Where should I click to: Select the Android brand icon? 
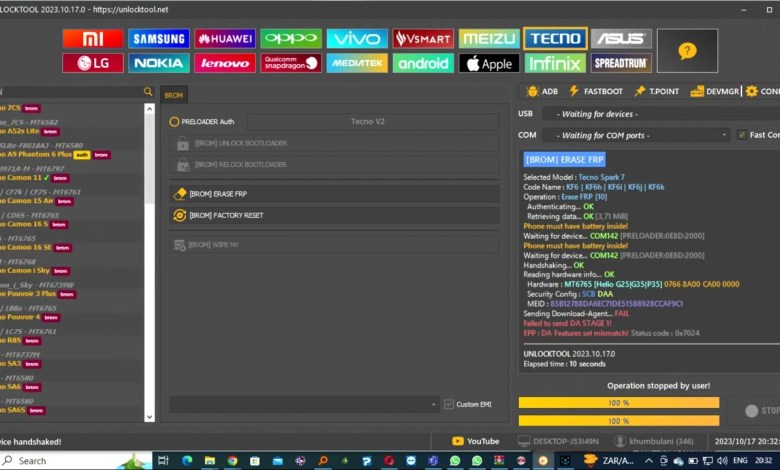click(x=423, y=63)
